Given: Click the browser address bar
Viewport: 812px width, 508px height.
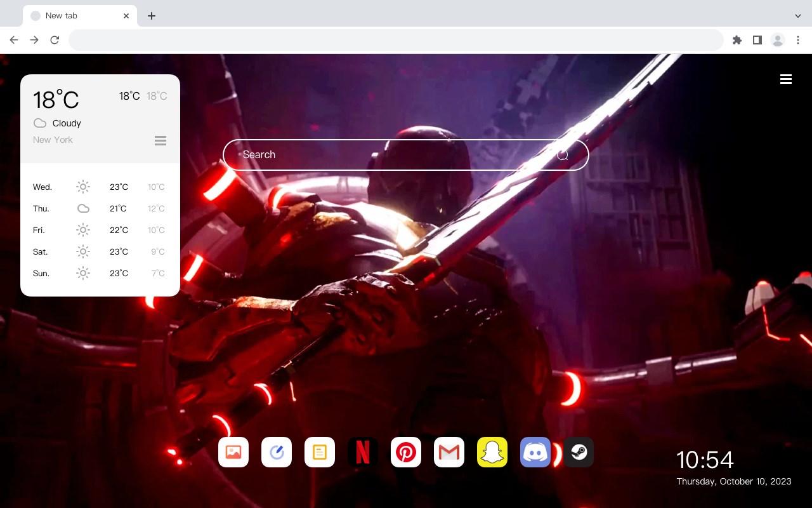Looking at the screenshot, I should pyautogui.click(x=396, y=40).
